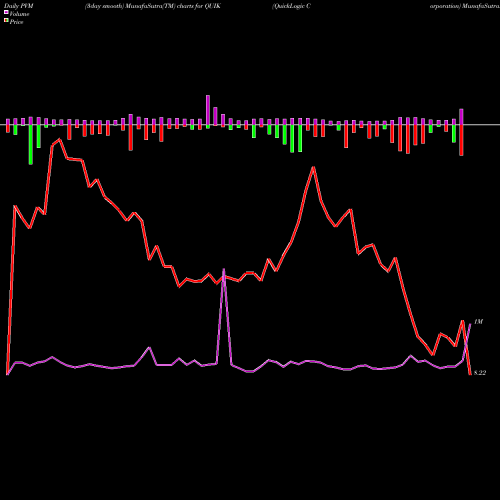Click the tallest magenta volume bar
The image size is (500, 500).
[x=208, y=110]
